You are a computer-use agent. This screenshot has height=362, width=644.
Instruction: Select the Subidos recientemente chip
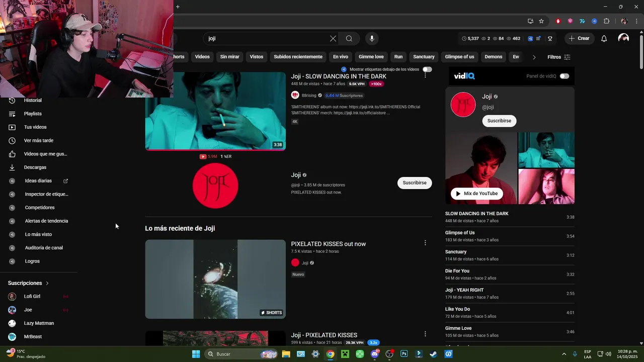tap(298, 57)
